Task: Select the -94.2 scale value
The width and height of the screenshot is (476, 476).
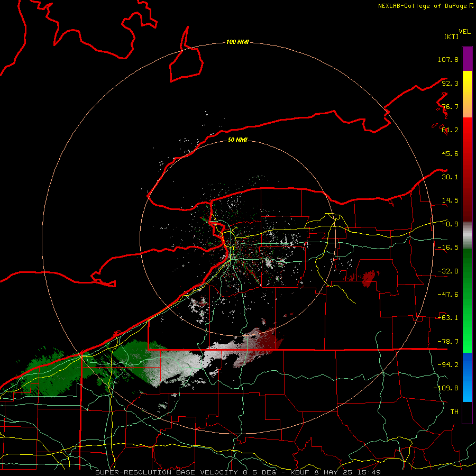Action: click(x=448, y=365)
